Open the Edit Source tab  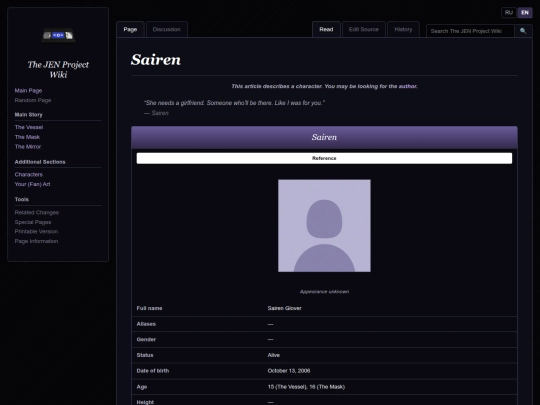point(364,30)
